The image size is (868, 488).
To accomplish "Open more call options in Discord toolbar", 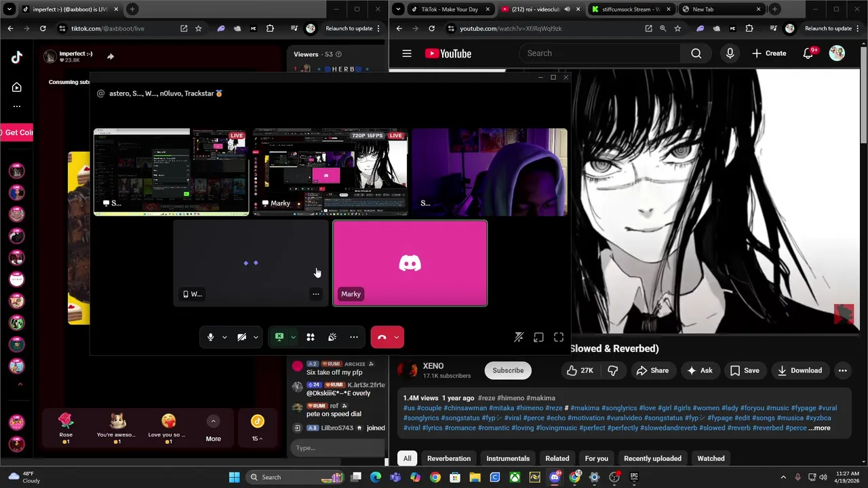I will [x=354, y=337].
